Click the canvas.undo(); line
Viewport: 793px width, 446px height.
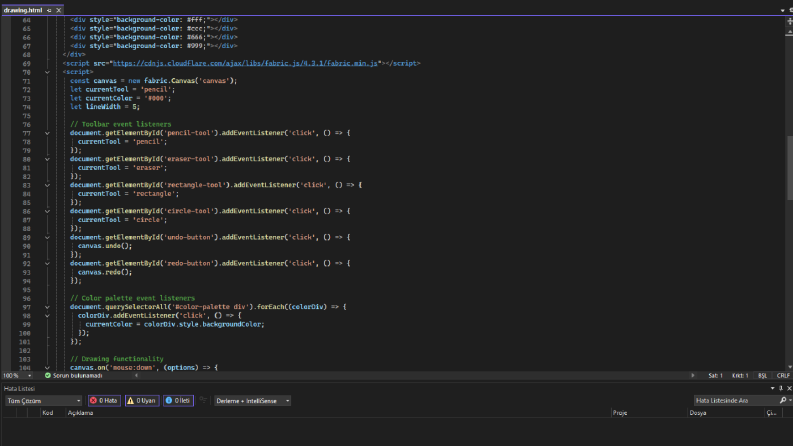tap(105, 246)
